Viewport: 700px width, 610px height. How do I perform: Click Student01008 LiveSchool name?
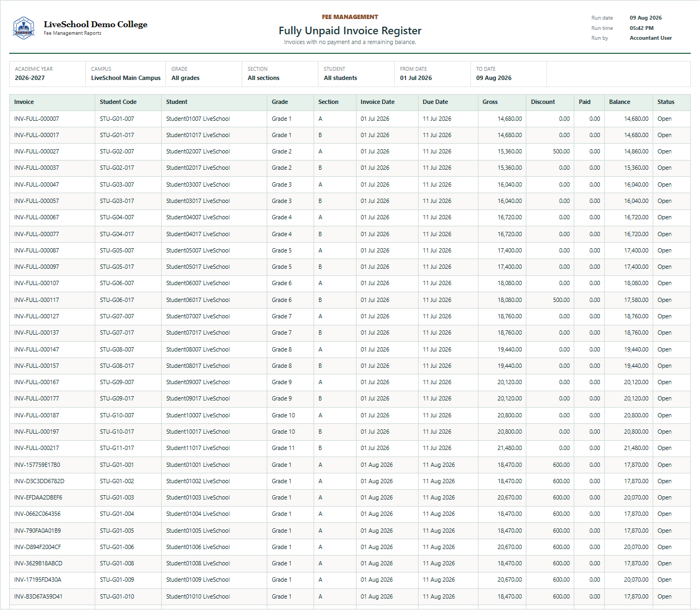[x=198, y=563]
